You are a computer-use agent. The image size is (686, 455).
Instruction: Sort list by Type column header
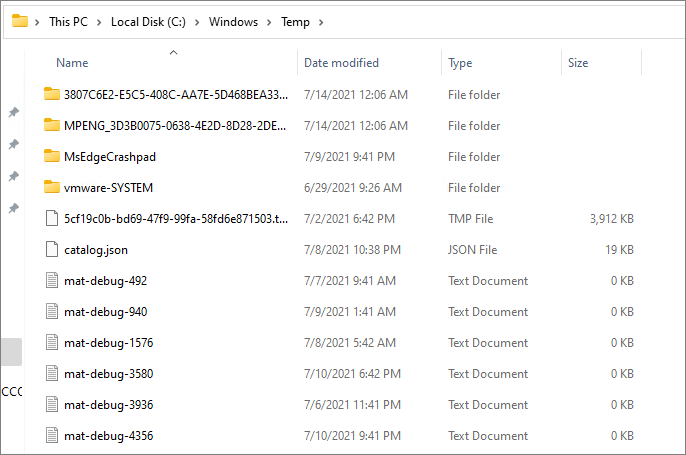[460, 63]
